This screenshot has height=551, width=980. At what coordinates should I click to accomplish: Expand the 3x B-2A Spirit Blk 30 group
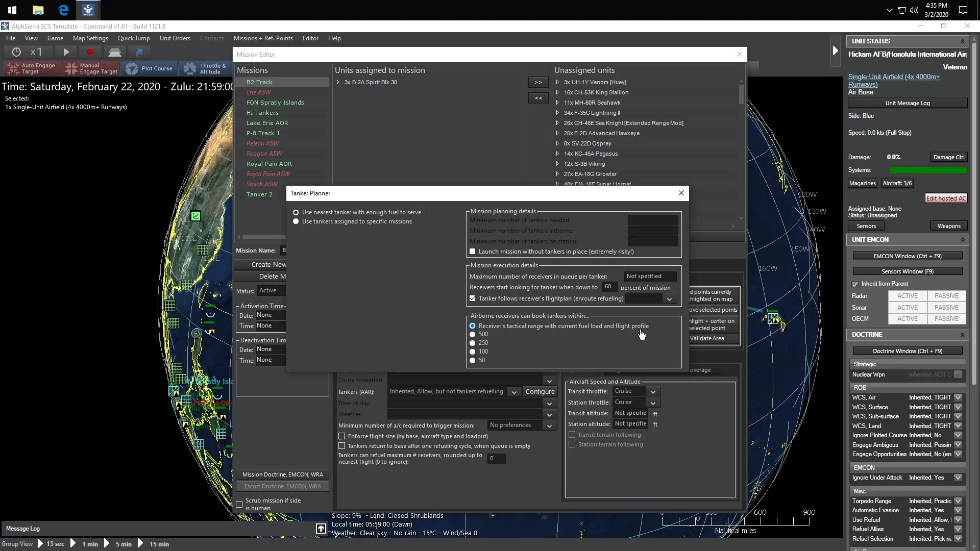click(x=338, y=82)
